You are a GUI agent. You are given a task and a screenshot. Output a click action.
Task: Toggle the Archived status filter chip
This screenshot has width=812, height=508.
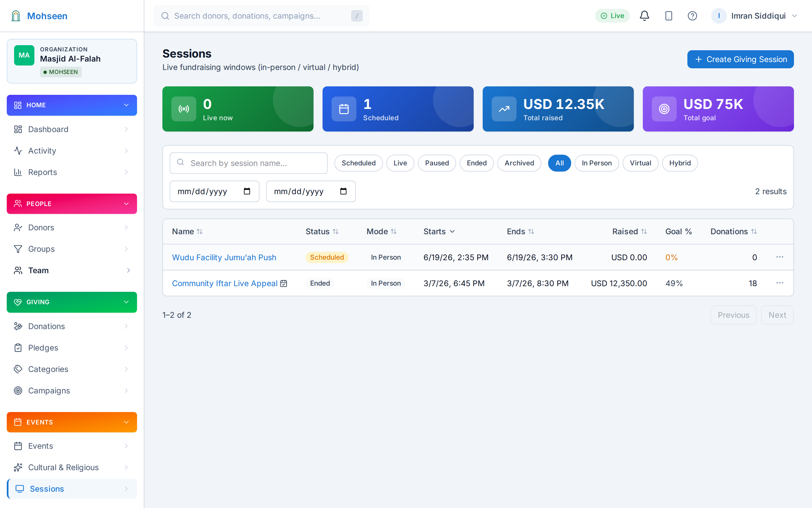[x=519, y=163]
